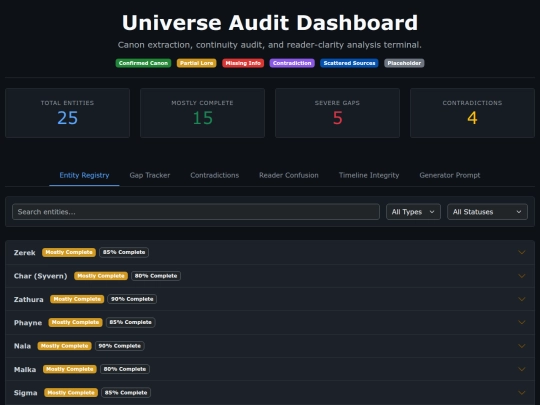Viewport: 540px width, 405px height.
Task: Click the Universe Audit Dashboard title
Action: tap(270, 23)
